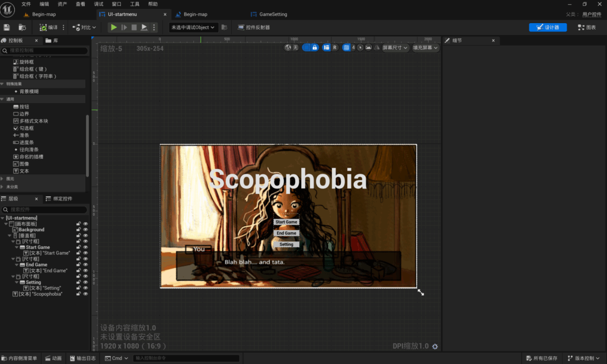The height and width of the screenshot is (364, 607).
Task: Start play-in-editor with the green play button
Action: [x=113, y=27]
